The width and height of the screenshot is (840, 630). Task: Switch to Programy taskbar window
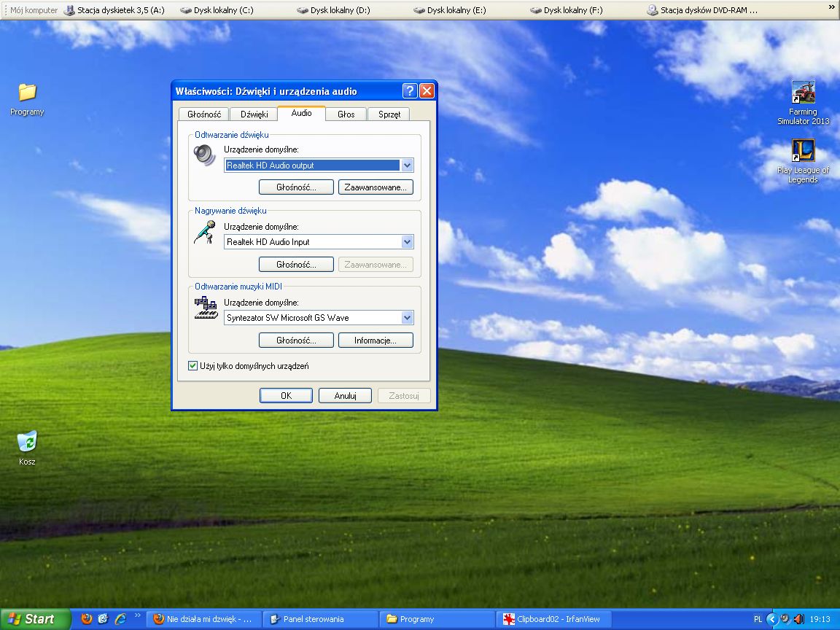tap(437, 619)
